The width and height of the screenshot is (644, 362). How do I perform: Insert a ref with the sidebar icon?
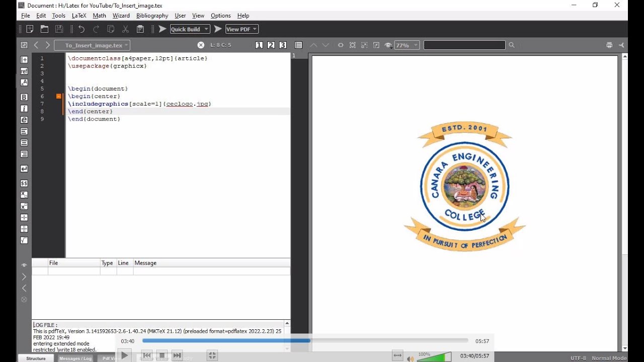coord(24,71)
